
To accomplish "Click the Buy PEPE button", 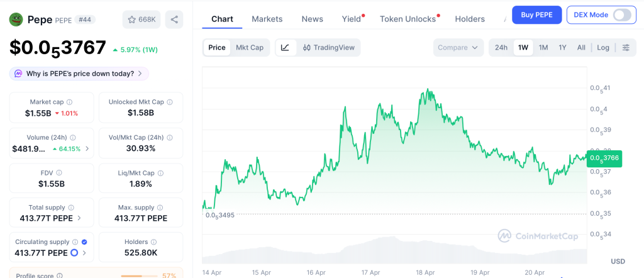I will click(536, 14).
